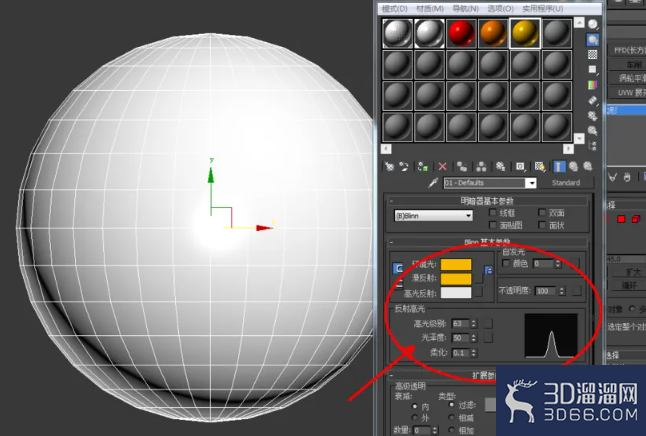Click Put Material to Scene icon
646x436 pixels.
coord(404,166)
